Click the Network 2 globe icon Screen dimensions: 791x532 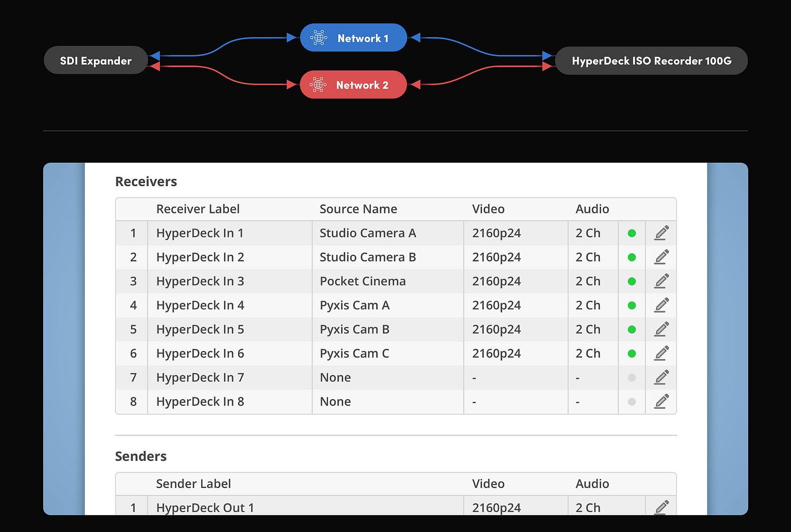click(318, 85)
